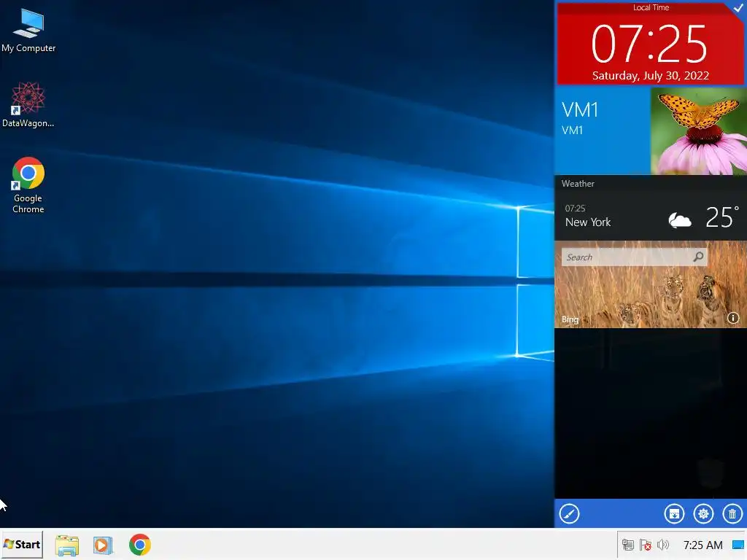Launch media player from the taskbar

103,545
